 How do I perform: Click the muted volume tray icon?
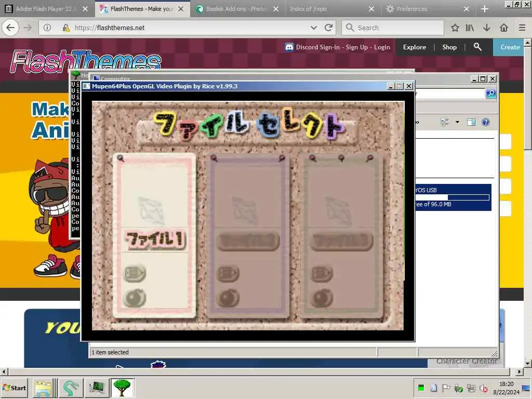pyautogui.click(x=483, y=388)
